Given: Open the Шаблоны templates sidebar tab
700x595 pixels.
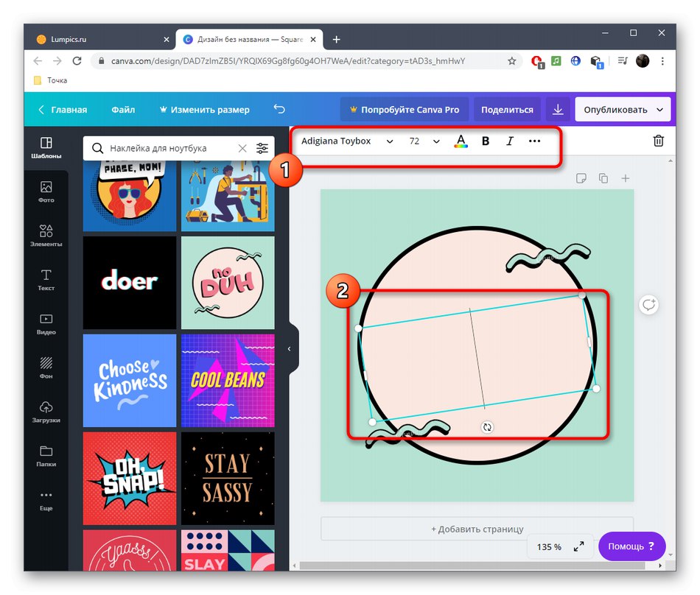Looking at the screenshot, I should click(x=46, y=147).
